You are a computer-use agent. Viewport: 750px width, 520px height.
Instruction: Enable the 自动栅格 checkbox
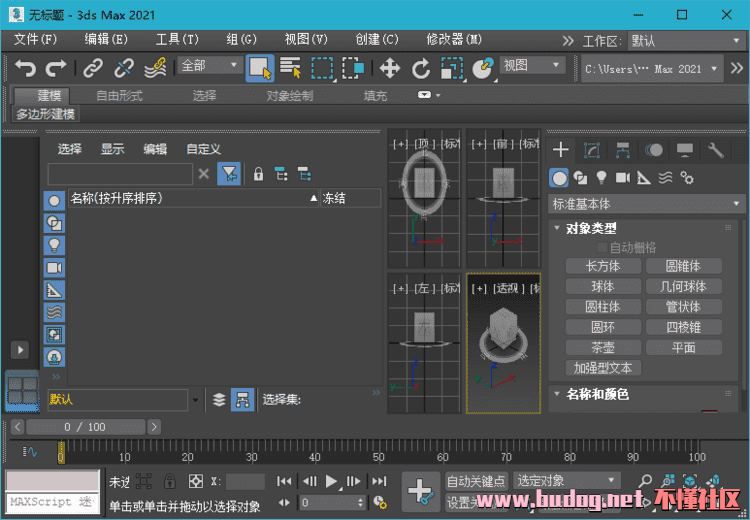602,248
